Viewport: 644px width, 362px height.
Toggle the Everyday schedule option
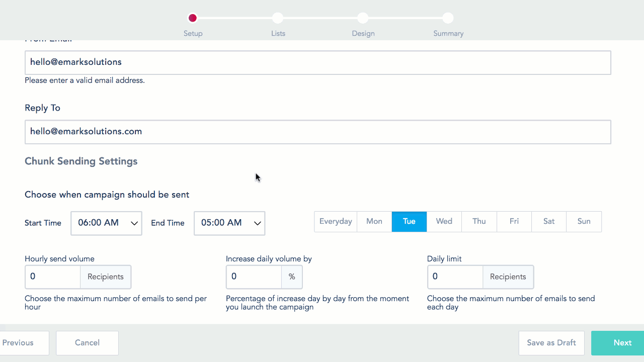pos(336,222)
